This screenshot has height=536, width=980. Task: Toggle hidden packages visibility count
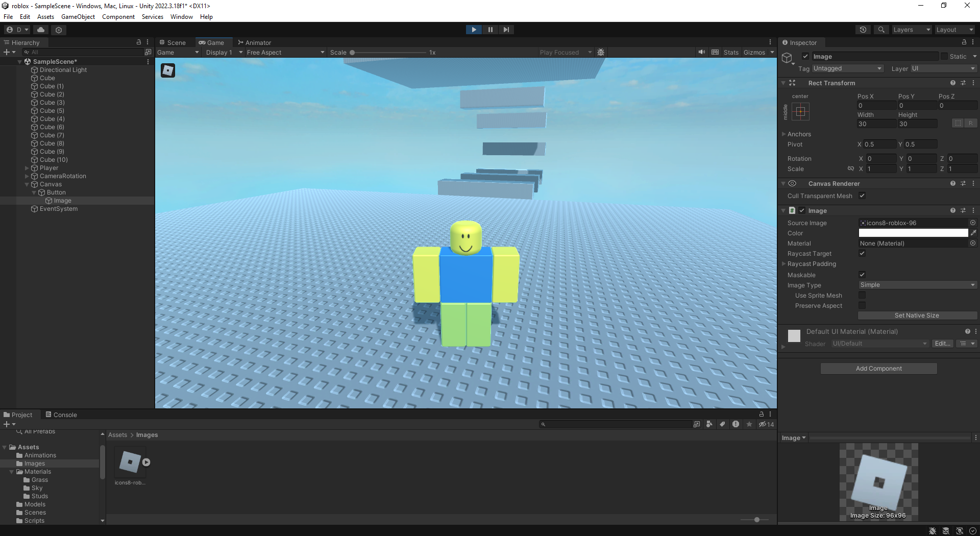point(766,424)
